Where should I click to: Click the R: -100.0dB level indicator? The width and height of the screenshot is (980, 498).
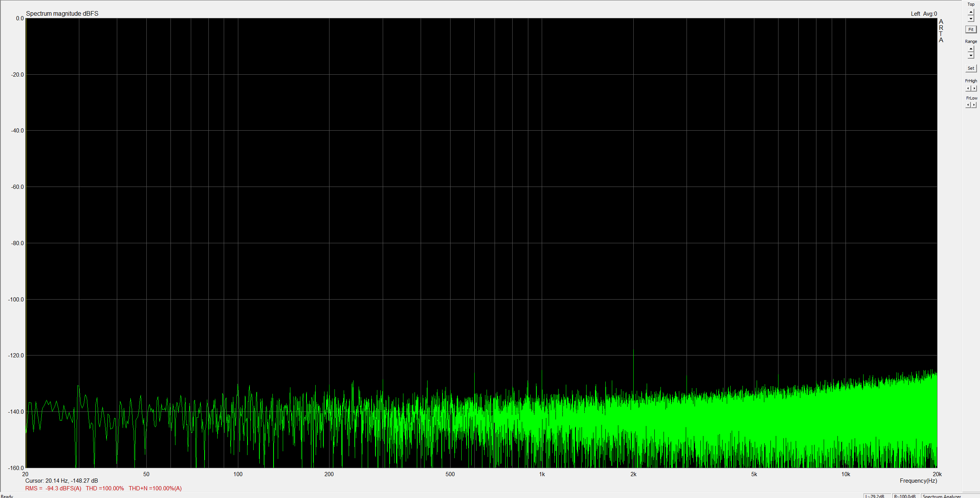click(x=906, y=496)
